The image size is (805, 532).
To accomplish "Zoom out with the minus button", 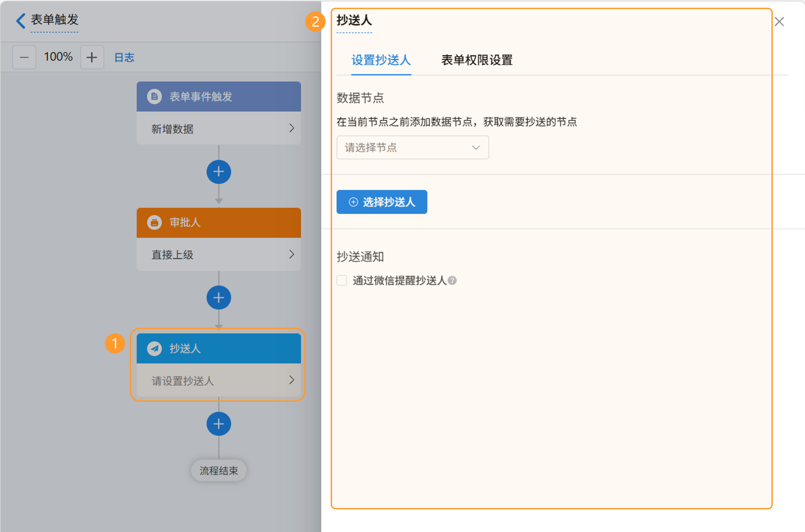I will [24, 57].
